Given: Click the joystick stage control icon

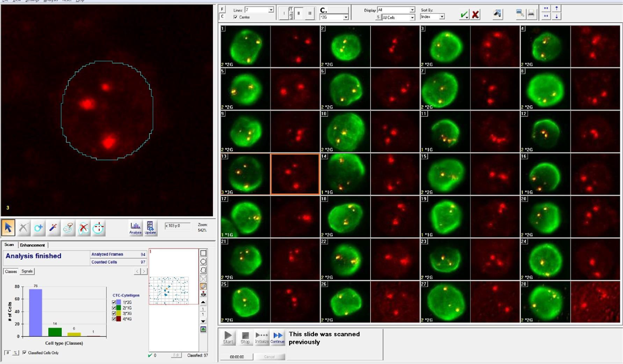Looking at the screenshot, I should [x=204, y=295].
